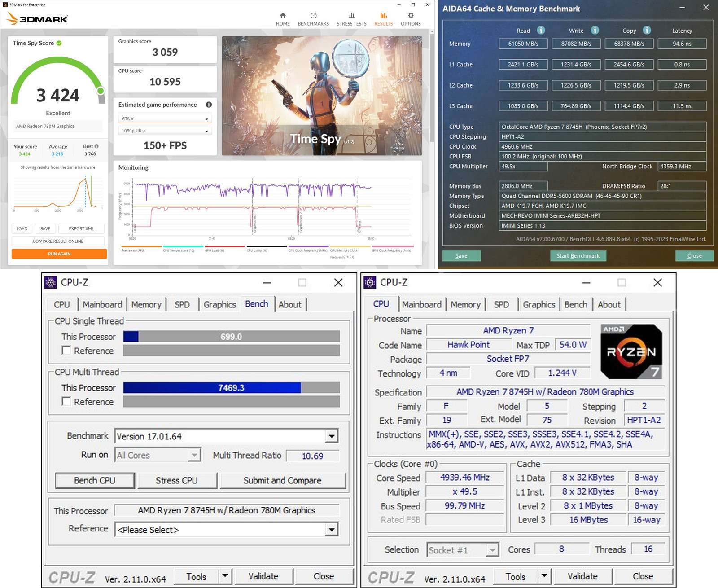Open the 3DMark Home section
The image size is (718, 588).
[x=283, y=19]
